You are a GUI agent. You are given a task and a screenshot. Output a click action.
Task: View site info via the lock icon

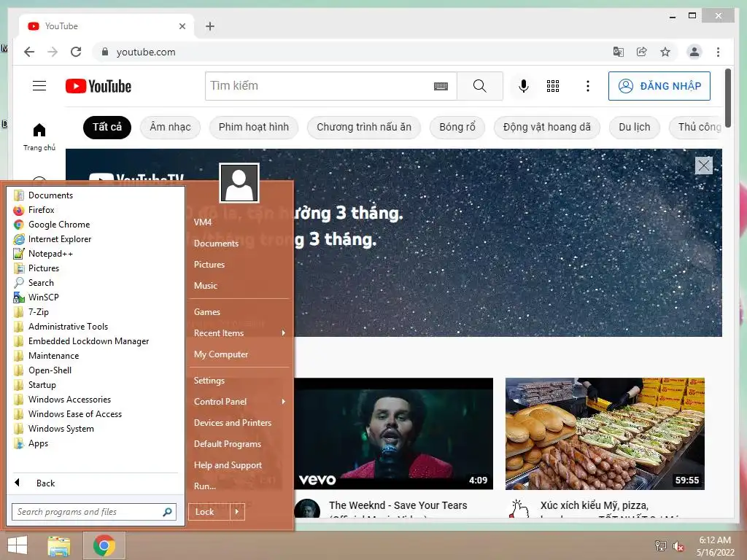(x=105, y=52)
